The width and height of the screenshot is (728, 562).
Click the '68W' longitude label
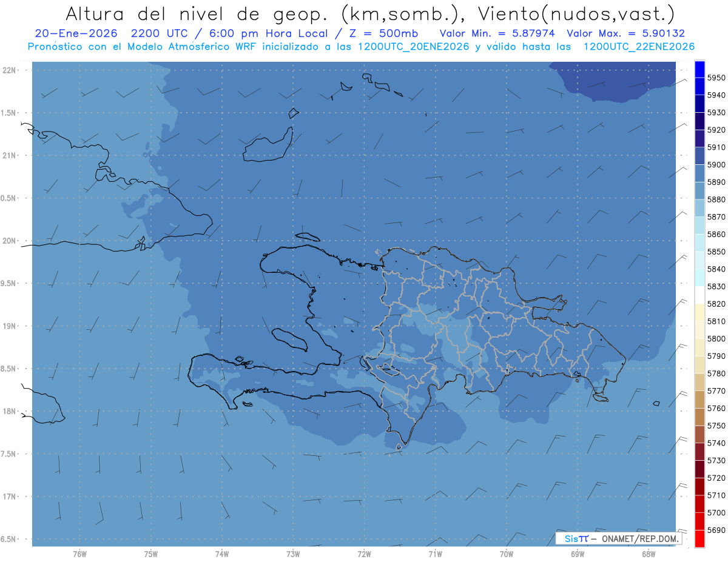(x=649, y=554)
